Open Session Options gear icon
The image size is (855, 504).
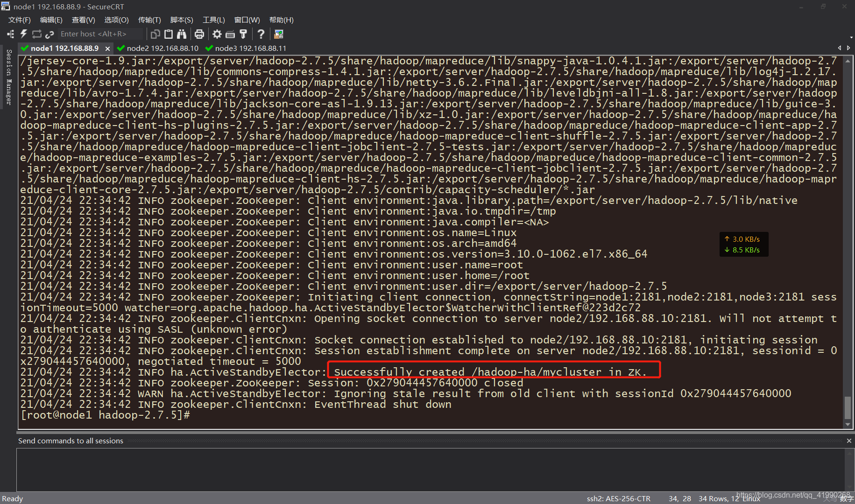coord(217,34)
